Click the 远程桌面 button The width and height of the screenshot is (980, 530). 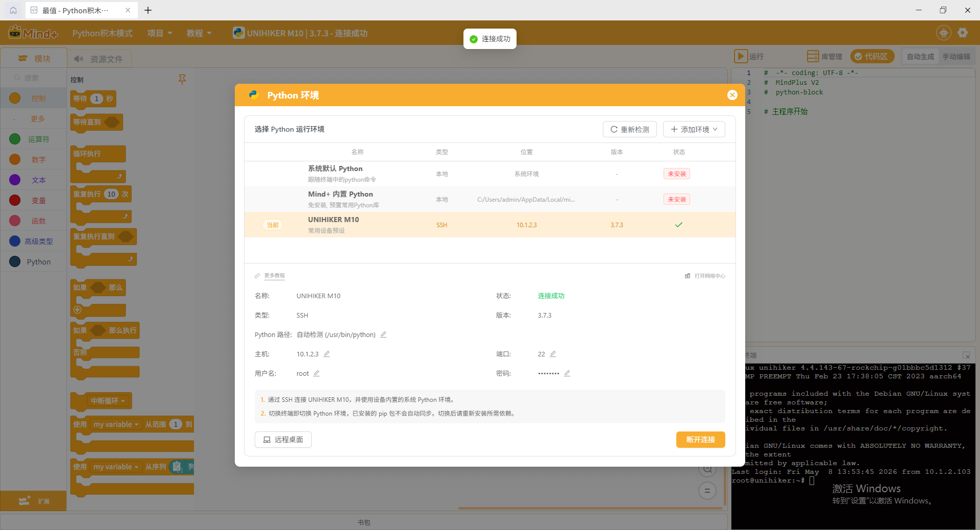pos(283,440)
